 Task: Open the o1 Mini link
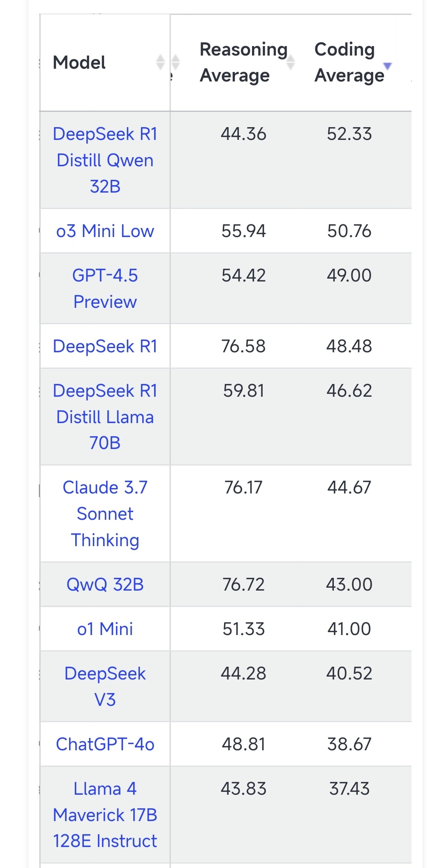[105, 629]
